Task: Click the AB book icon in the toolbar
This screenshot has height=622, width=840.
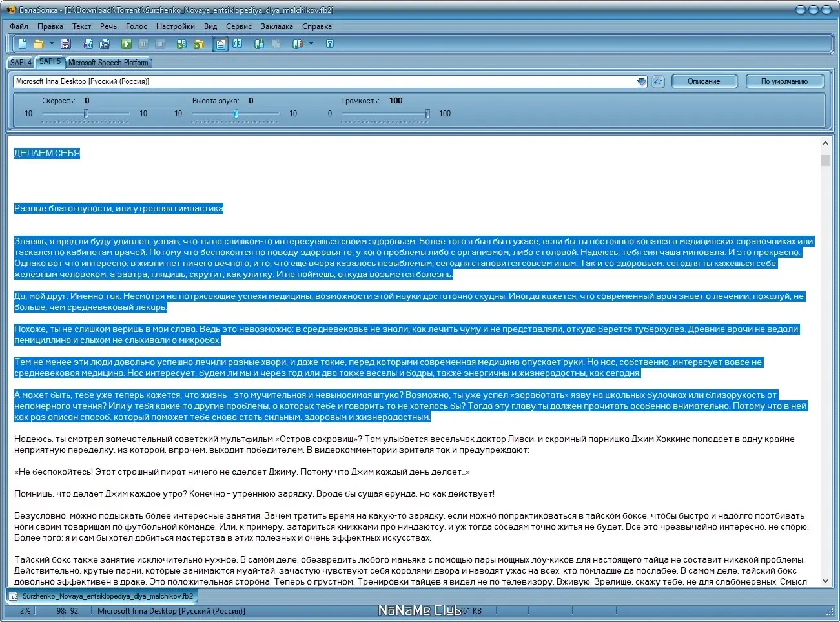Action: pyautogui.click(x=238, y=44)
